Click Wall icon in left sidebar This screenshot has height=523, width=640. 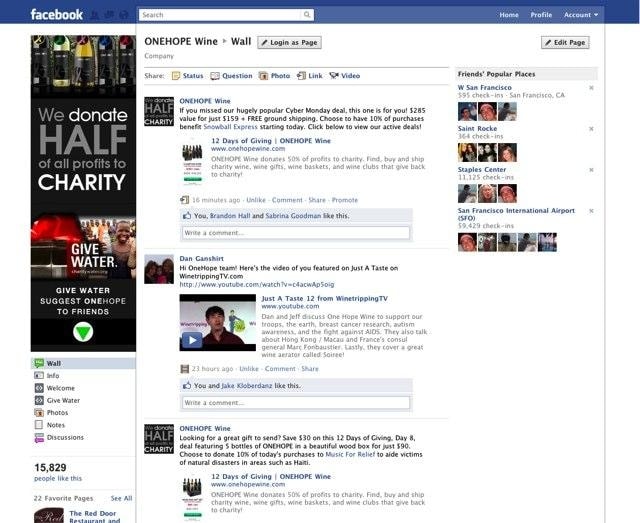coord(39,363)
